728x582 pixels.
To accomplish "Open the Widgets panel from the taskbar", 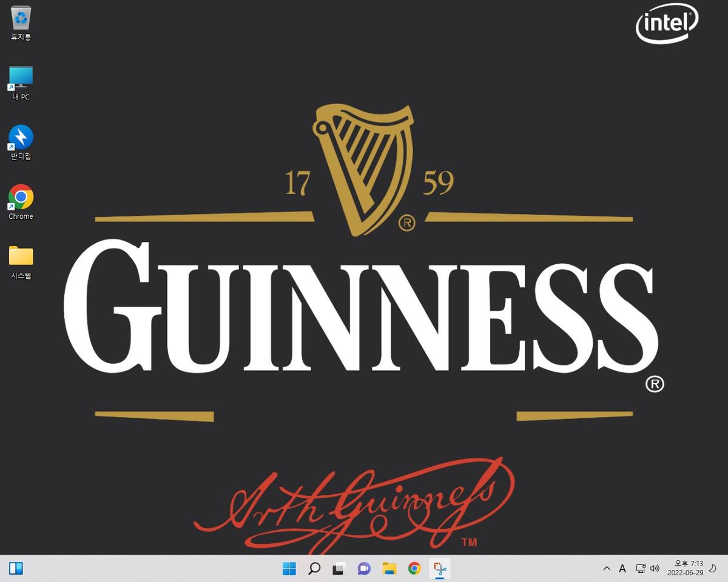I will click(16, 569).
